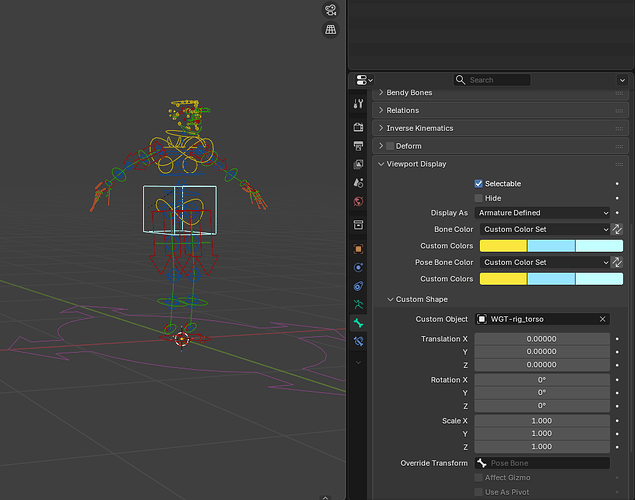Click the sync icon beside Pose Bone Color

pyautogui.click(x=617, y=262)
